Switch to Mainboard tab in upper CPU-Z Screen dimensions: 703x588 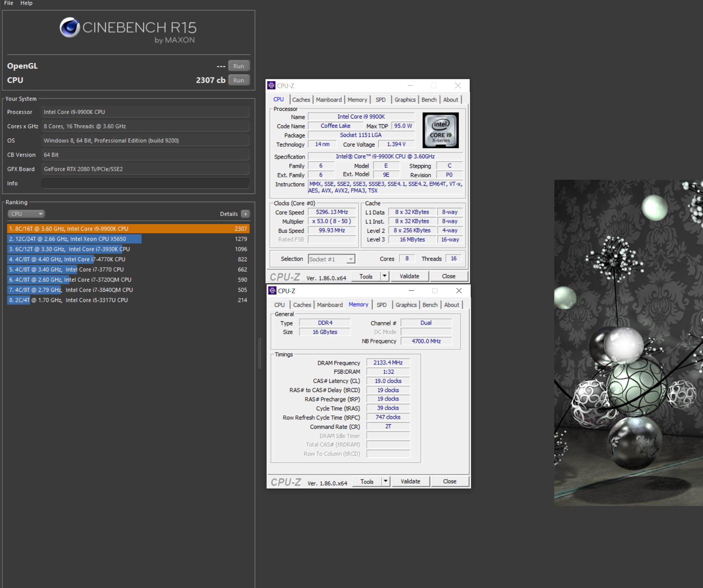[x=329, y=100]
